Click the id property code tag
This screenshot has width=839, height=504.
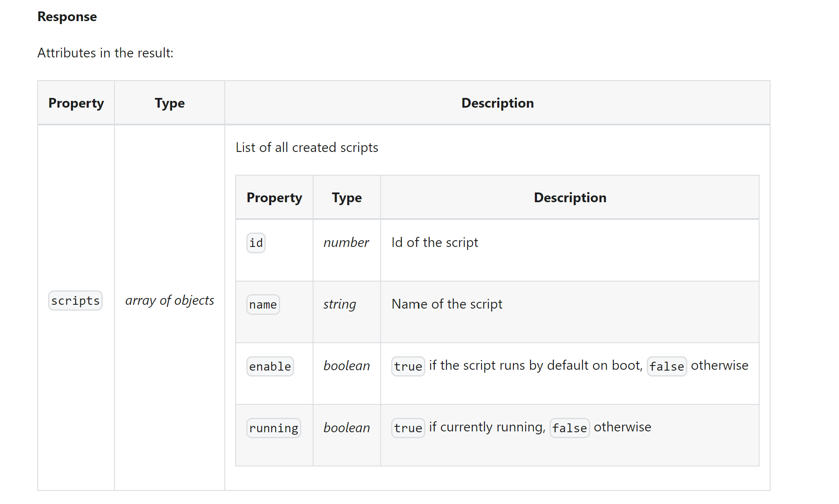256,243
